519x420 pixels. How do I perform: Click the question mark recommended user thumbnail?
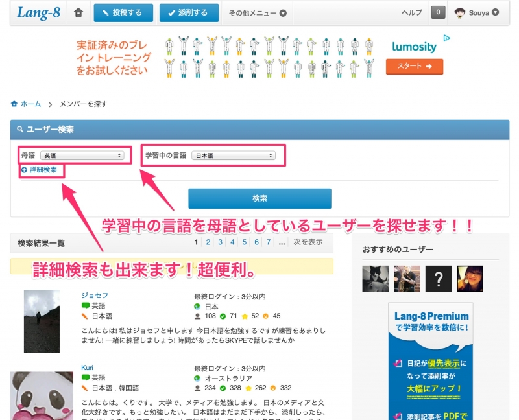[x=439, y=279]
